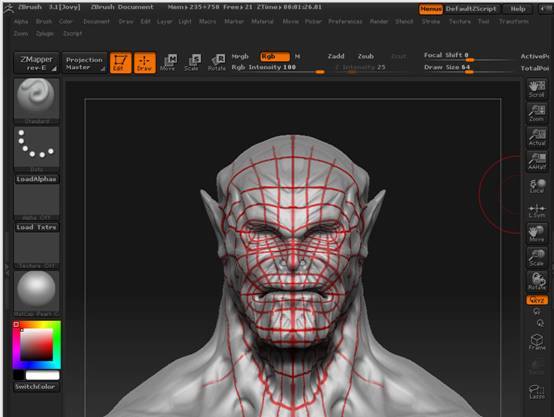Click the Frame polyframe icon

point(537,342)
